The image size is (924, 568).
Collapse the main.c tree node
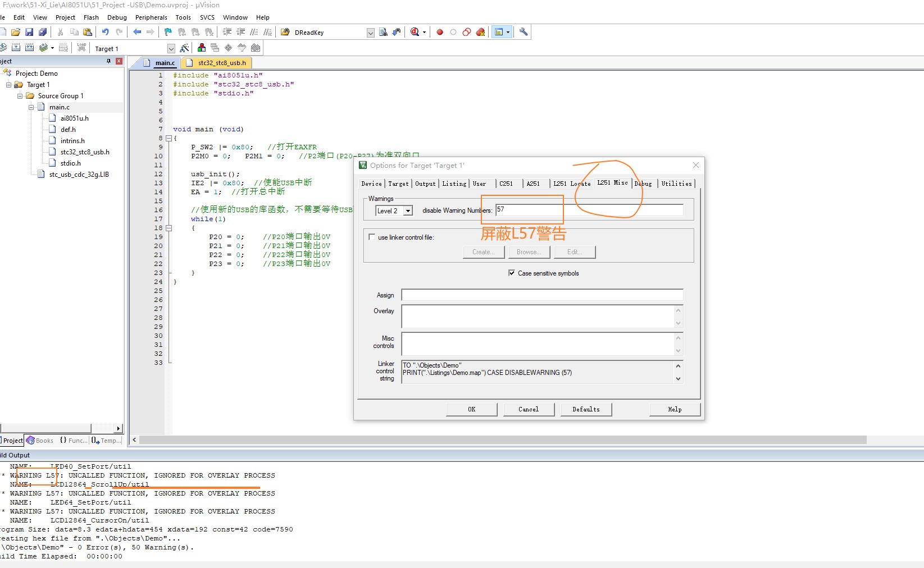coord(31,107)
